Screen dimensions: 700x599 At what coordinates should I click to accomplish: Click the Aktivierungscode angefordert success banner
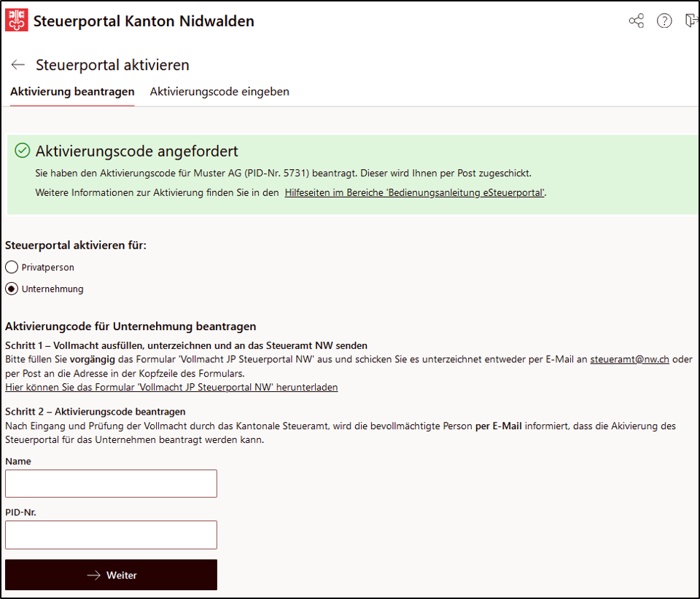(x=353, y=175)
